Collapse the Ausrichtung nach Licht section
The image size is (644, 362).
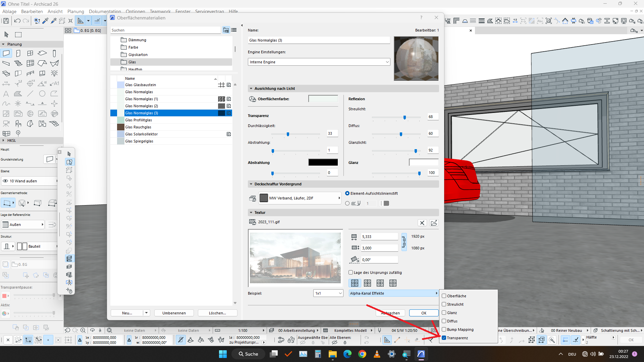pos(251,88)
